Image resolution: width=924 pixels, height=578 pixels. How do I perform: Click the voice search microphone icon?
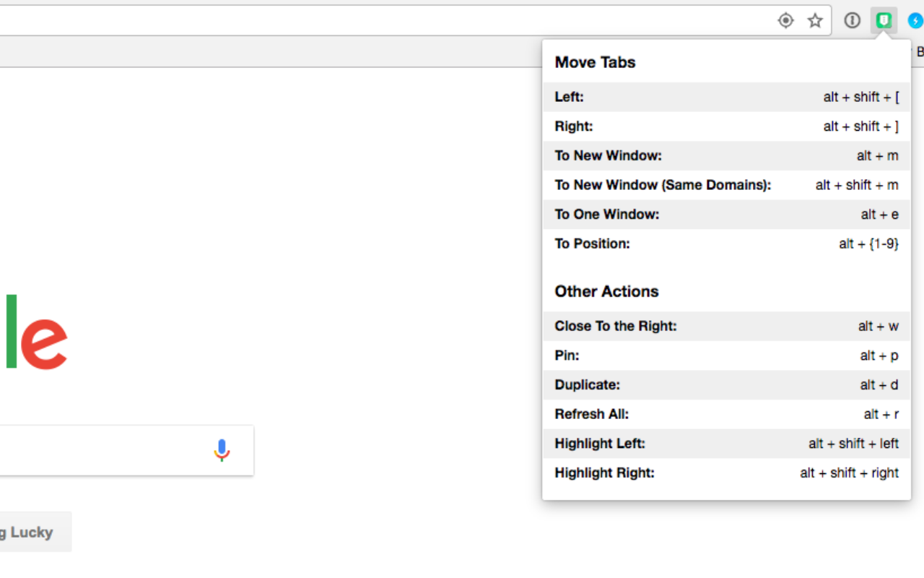tap(222, 450)
